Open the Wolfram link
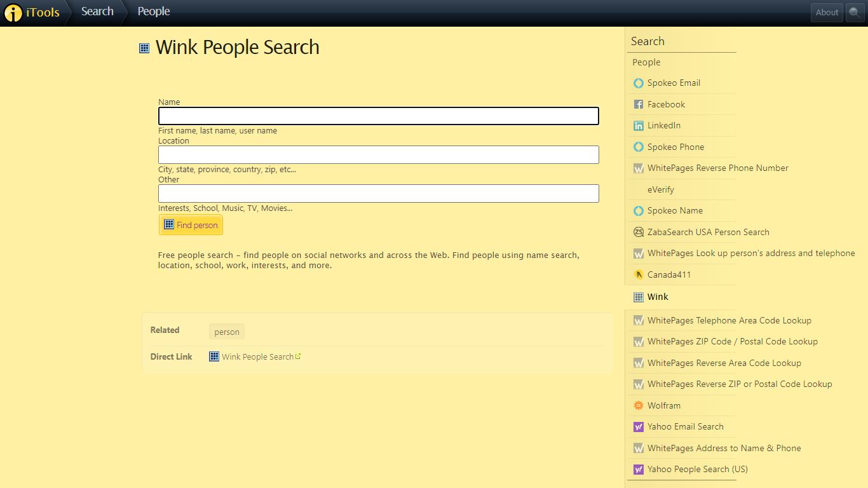 664,405
